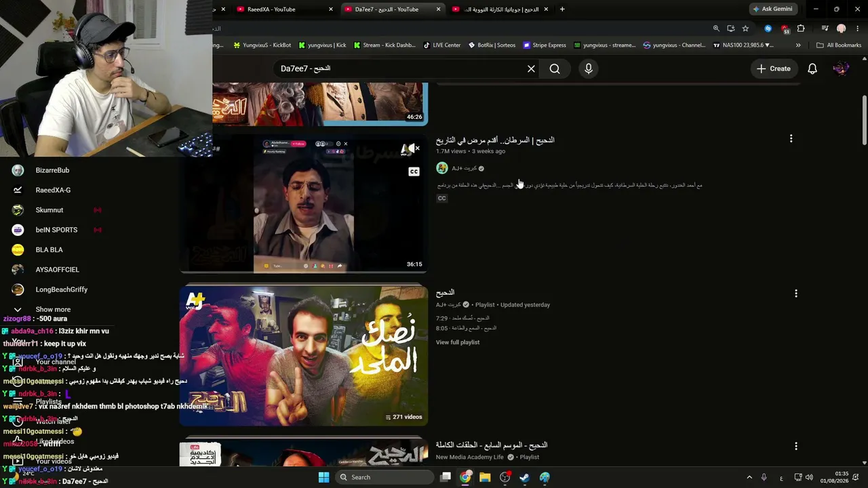The width and height of the screenshot is (868, 488).
Task: Clear the YouTube search box text
Action: click(x=531, y=68)
